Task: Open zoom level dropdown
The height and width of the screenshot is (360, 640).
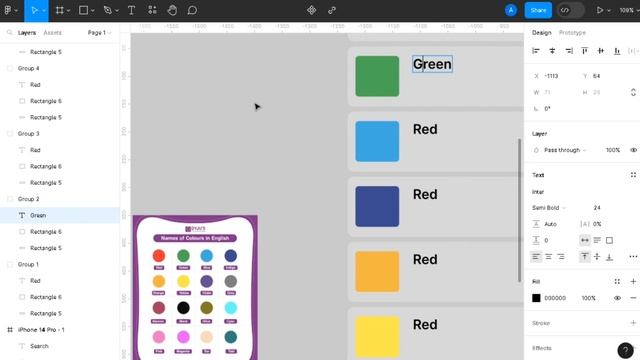Action: (x=629, y=10)
